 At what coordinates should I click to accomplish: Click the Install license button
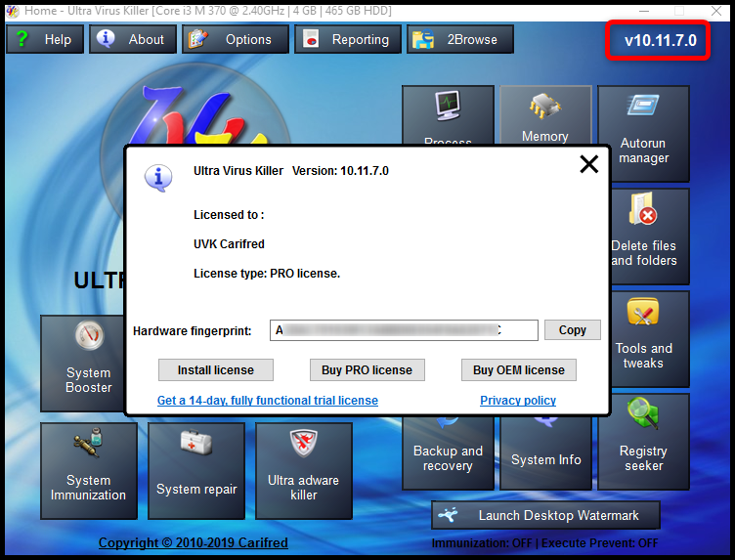coord(216,370)
